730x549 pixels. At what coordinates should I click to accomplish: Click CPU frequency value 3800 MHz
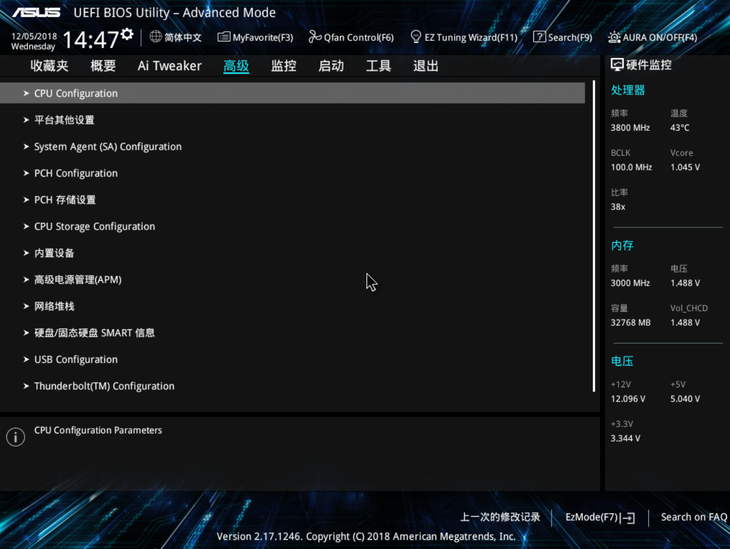point(630,128)
